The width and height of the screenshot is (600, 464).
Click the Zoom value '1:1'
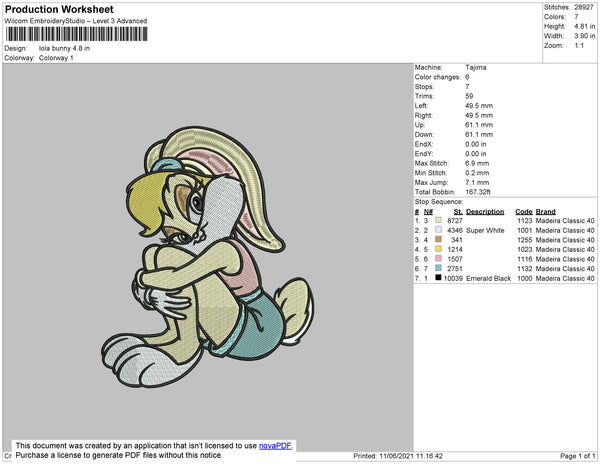[579, 46]
